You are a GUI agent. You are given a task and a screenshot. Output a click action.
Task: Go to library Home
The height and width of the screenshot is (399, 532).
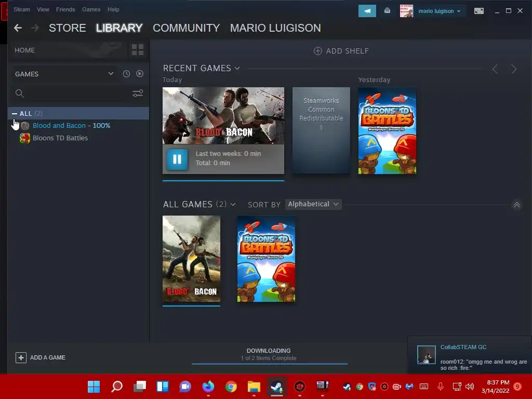point(25,50)
